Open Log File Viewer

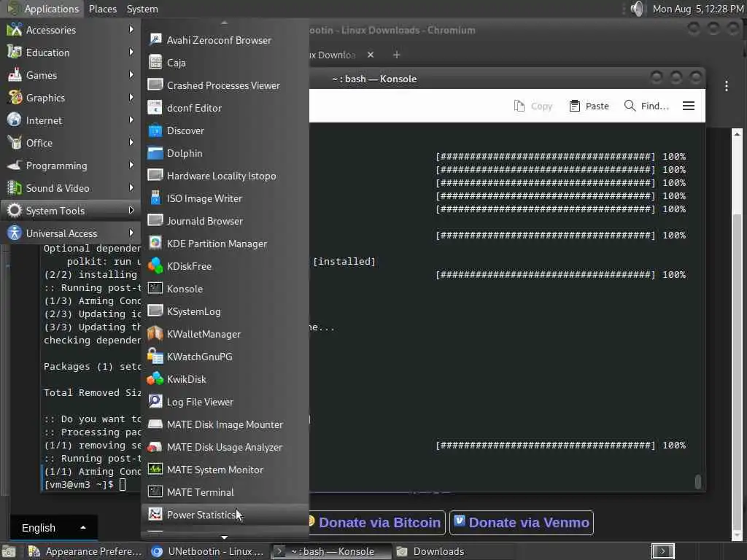click(225, 402)
